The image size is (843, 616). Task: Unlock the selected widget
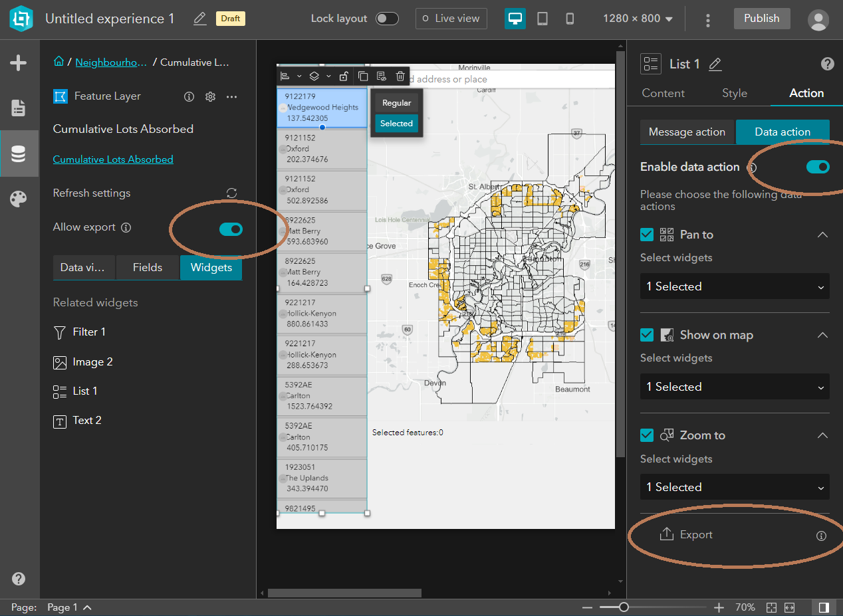click(344, 76)
